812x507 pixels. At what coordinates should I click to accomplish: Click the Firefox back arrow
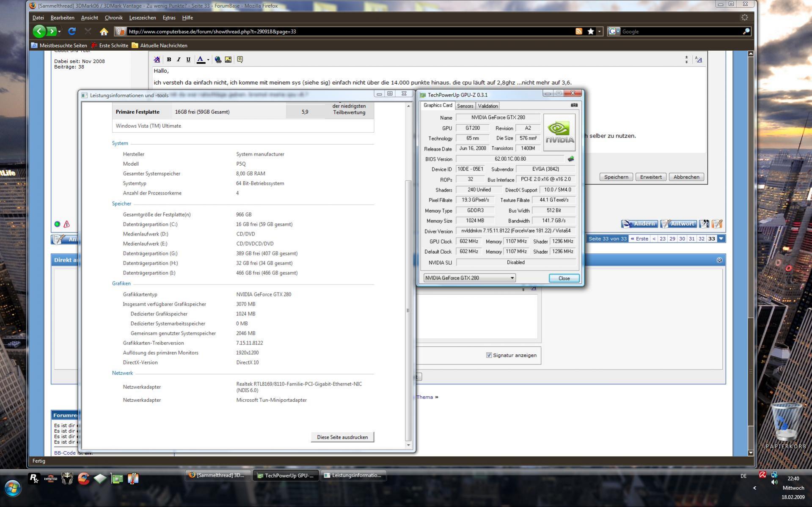(39, 31)
